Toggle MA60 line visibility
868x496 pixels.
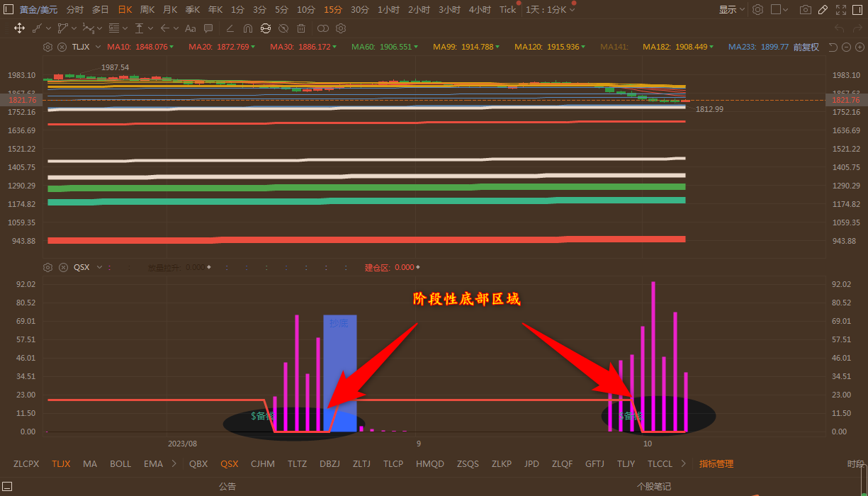click(384, 47)
